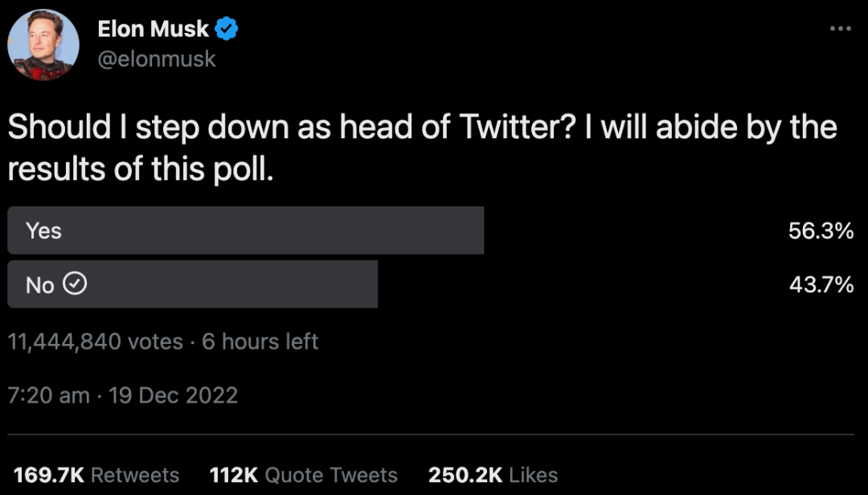The width and height of the screenshot is (868, 495).
Task: Click the 'results of this poll.' line
Action: (141, 170)
